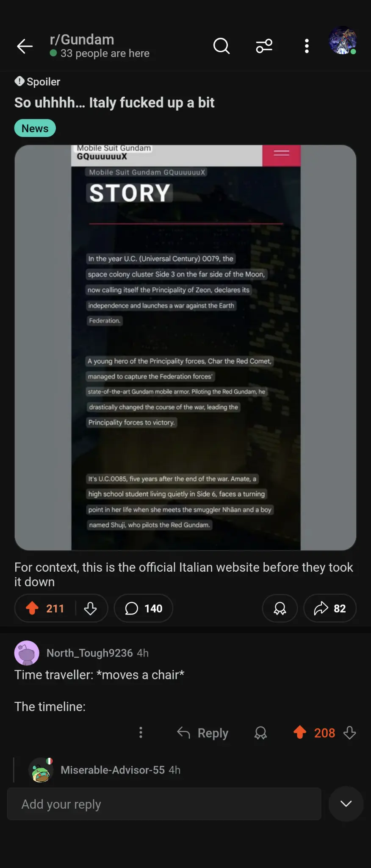This screenshot has height=868, width=371.
Task: Upvote the post showing 211 points
Action: [32, 608]
